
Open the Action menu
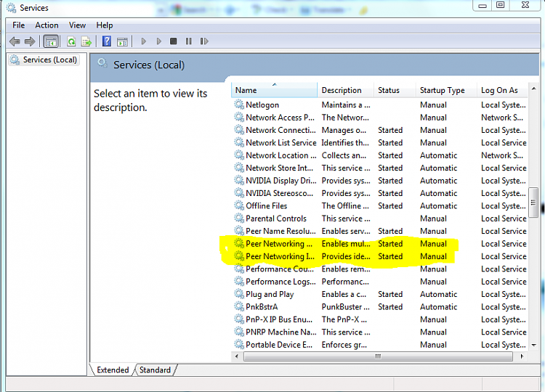click(47, 25)
